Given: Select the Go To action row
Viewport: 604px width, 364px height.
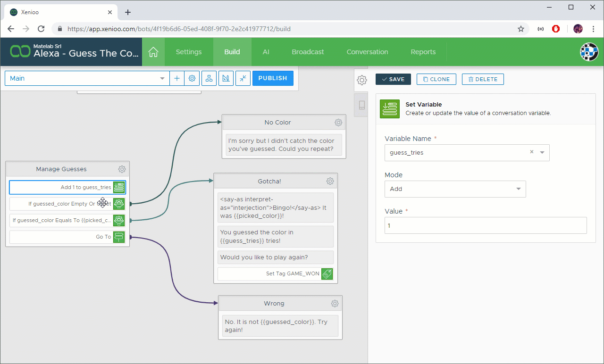Looking at the screenshot, I should click(67, 237).
